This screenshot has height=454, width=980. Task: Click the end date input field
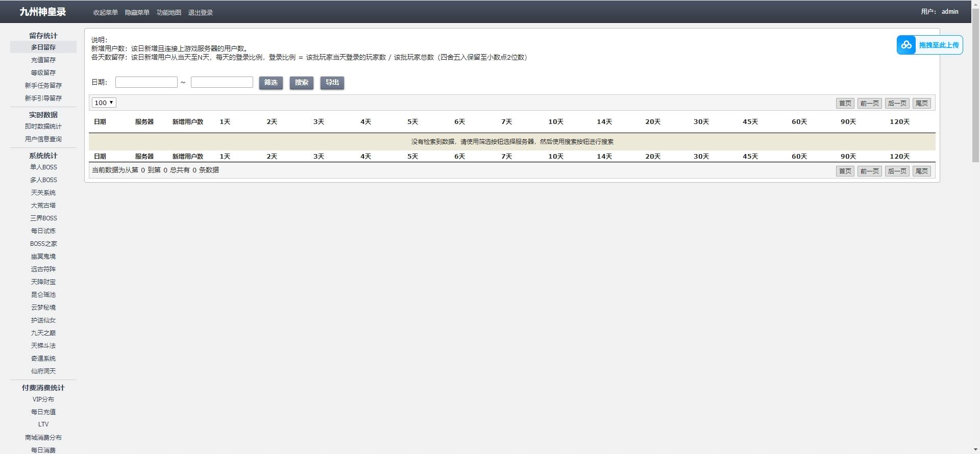pos(222,82)
